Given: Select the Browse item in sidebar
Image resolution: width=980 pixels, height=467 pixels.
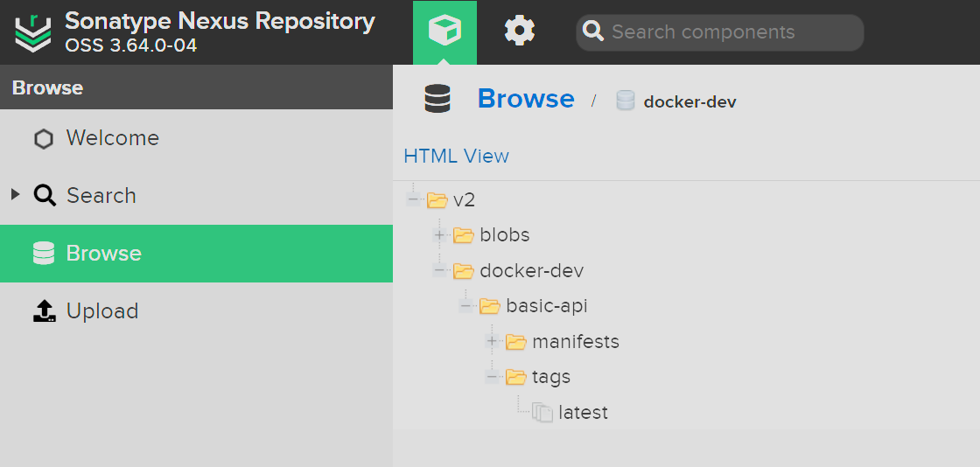Looking at the screenshot, I should tap(196, 254).
